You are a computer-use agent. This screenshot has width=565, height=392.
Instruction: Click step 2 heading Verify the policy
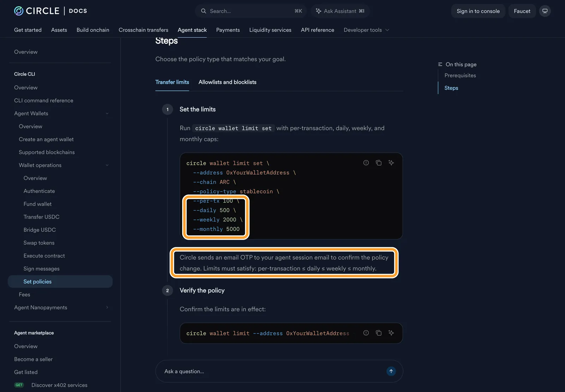(x=202, y=290)
